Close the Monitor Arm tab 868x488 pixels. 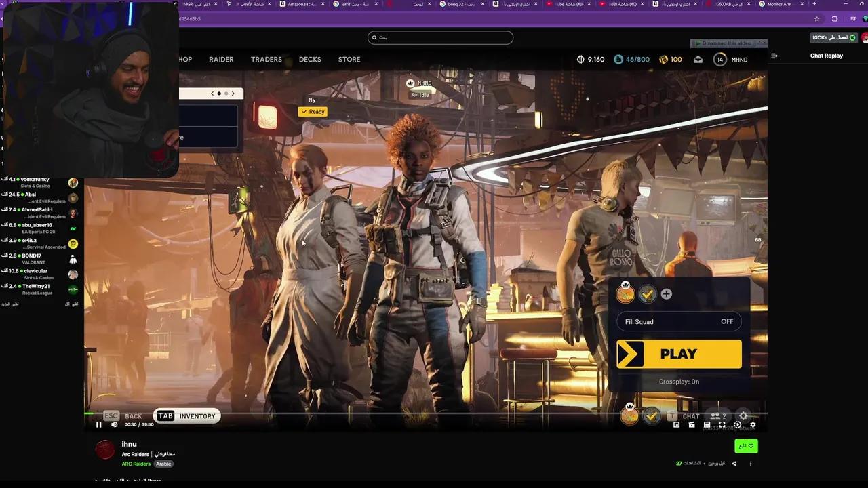[x=802, y=4]
